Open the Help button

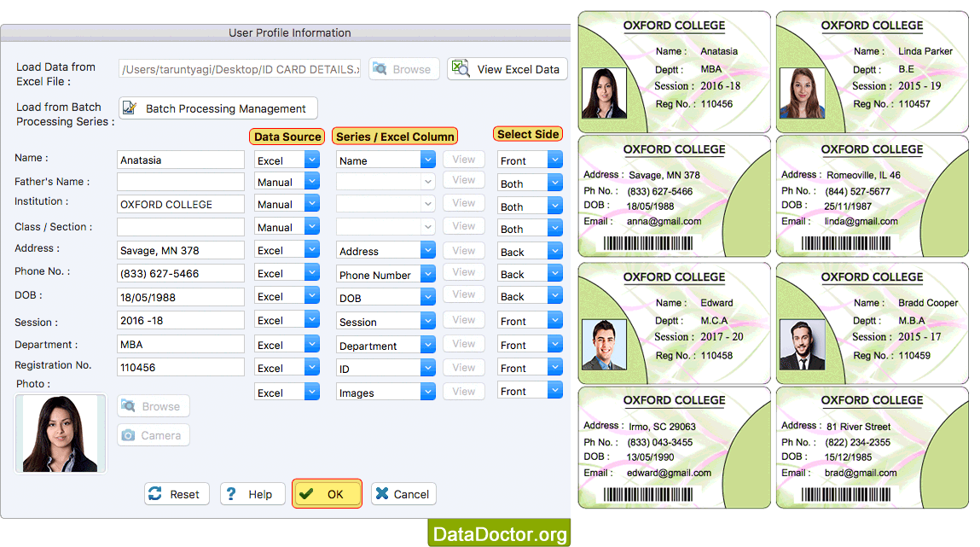[252, 494]
